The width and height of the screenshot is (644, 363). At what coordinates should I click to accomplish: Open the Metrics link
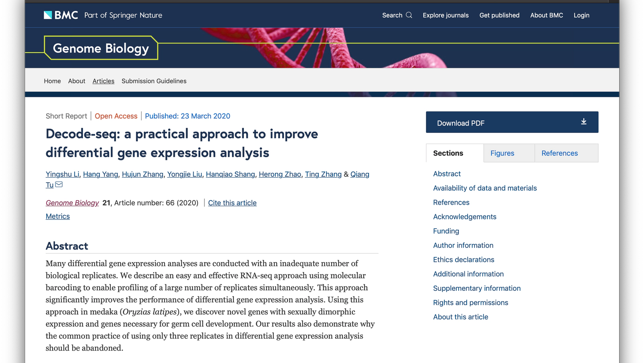click(x=58, y=216)
